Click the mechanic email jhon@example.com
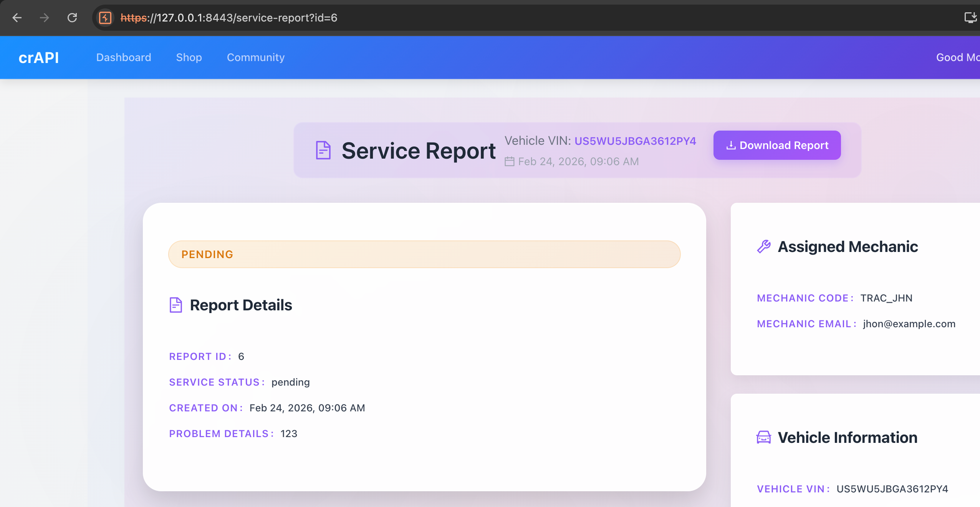980x507 pixels. (x=909, y=324)
